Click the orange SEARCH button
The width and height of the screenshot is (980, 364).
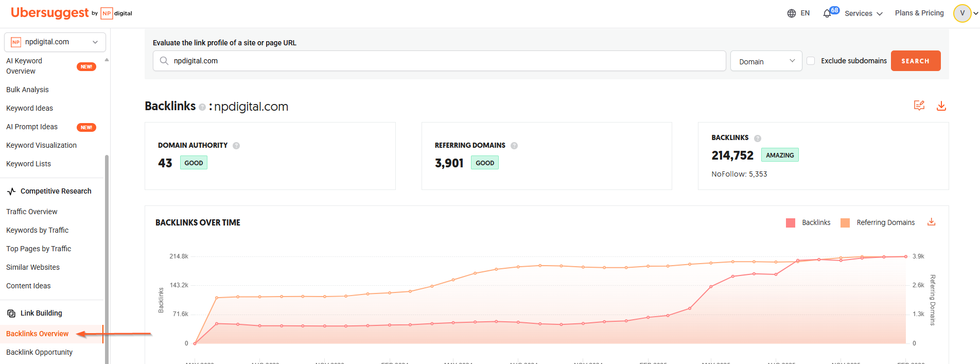point(916,61)
